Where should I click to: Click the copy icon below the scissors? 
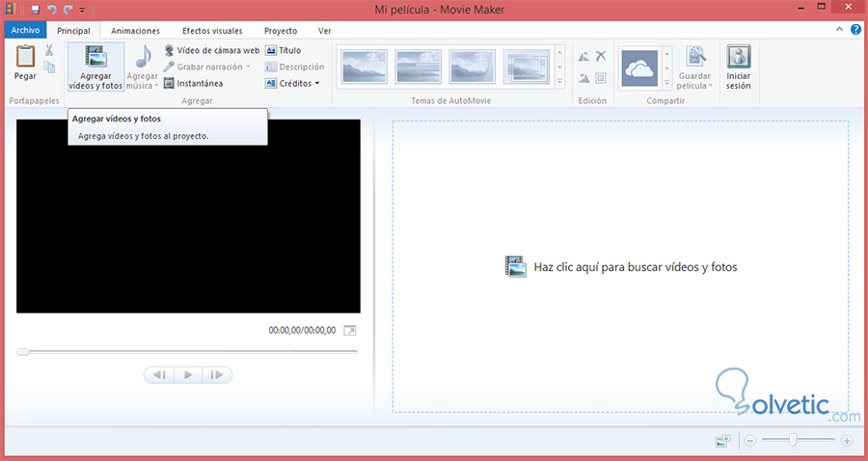(49, 67)
